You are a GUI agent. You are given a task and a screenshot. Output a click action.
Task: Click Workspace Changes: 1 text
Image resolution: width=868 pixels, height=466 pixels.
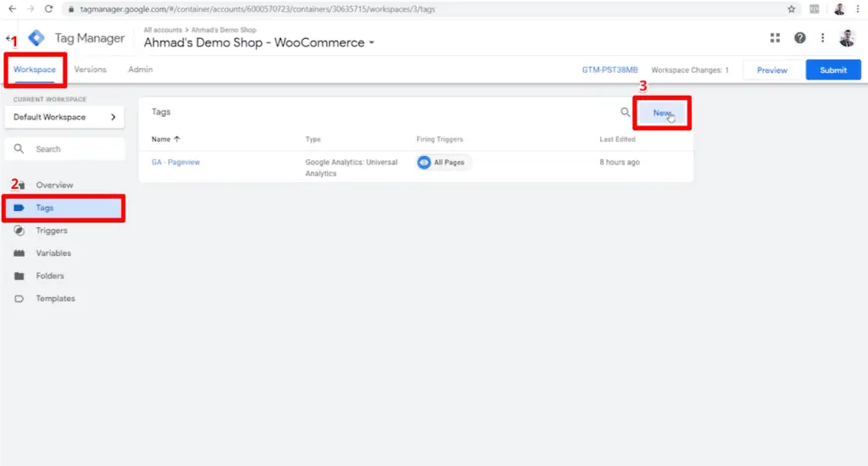[690, 69]
